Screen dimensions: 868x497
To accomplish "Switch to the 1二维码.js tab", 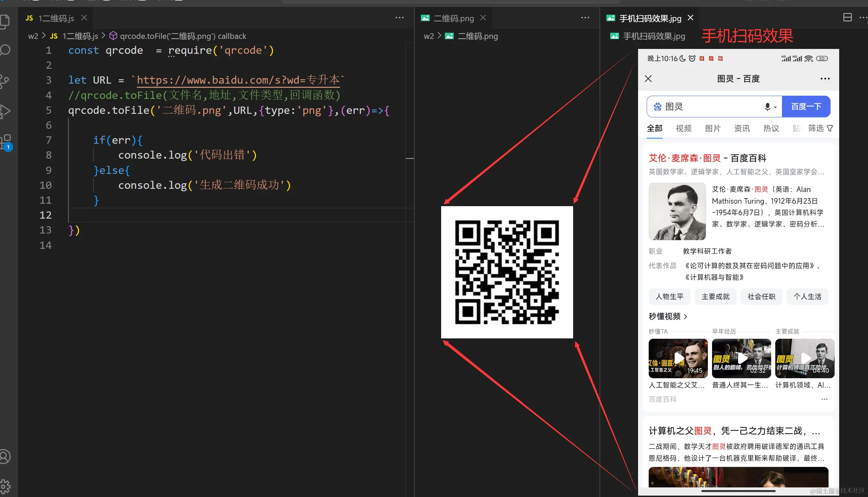I will click(x=56, y=18).
